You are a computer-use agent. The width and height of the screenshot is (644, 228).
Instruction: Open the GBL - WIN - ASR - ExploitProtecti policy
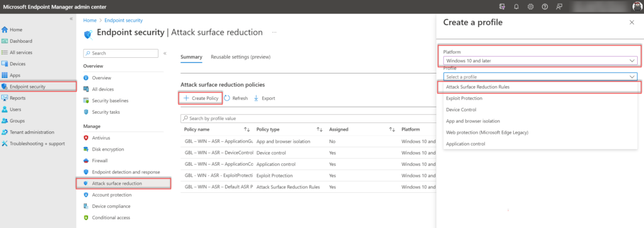click(x=308, y=175)
